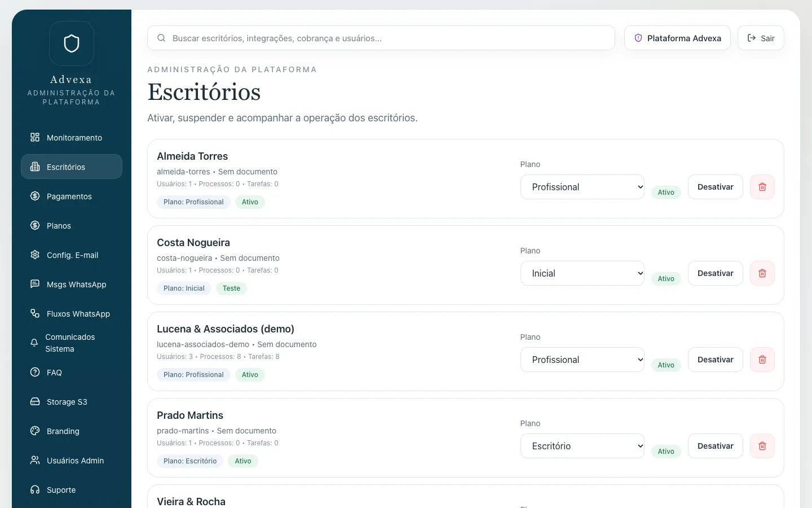Click the Planos coin icon in the sidebar

click(35, 225)
